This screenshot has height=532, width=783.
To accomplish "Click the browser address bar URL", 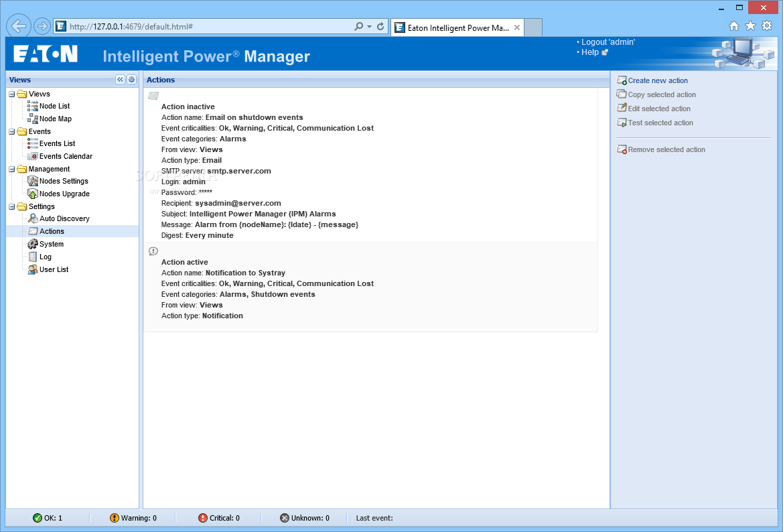I will pos(131,27).
